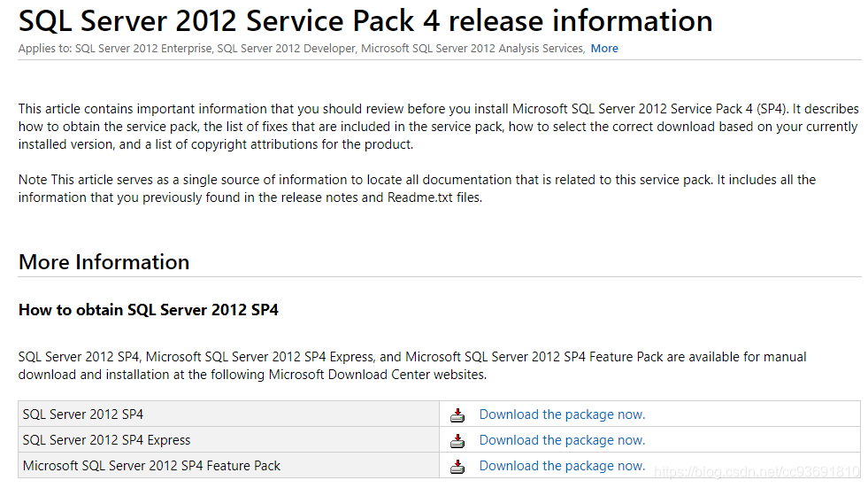Expand the More link in Applies to

[x=604, y=49]
